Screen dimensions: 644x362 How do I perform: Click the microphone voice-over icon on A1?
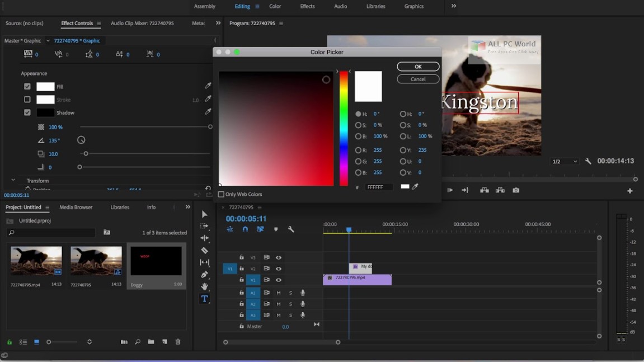(x=303, y=293)
